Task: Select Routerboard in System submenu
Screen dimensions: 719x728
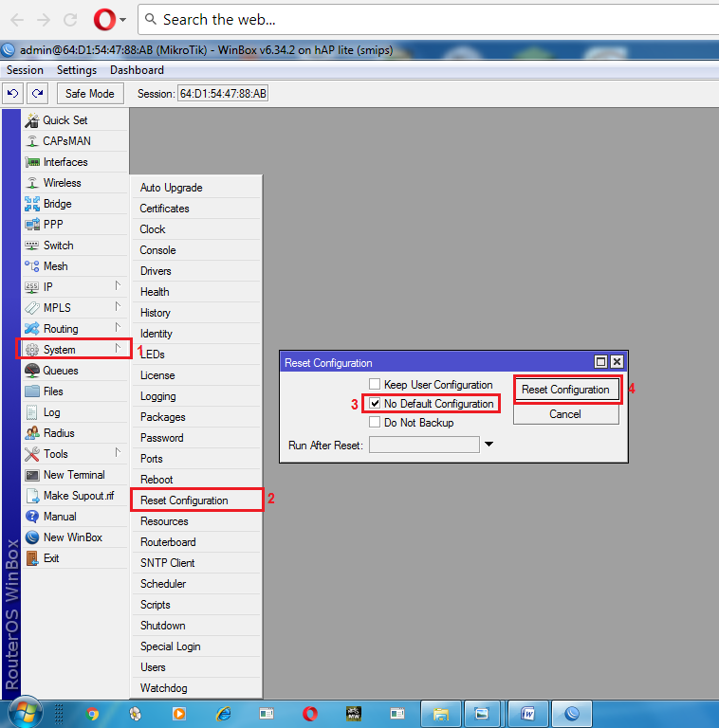Action: (x=196, y=542)
